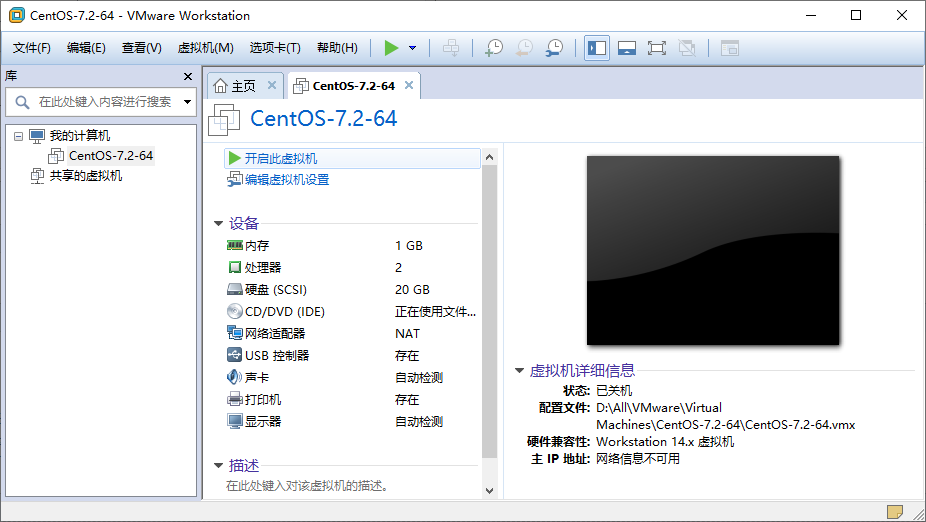Open the 查看(V) menu

pos(142,48)
